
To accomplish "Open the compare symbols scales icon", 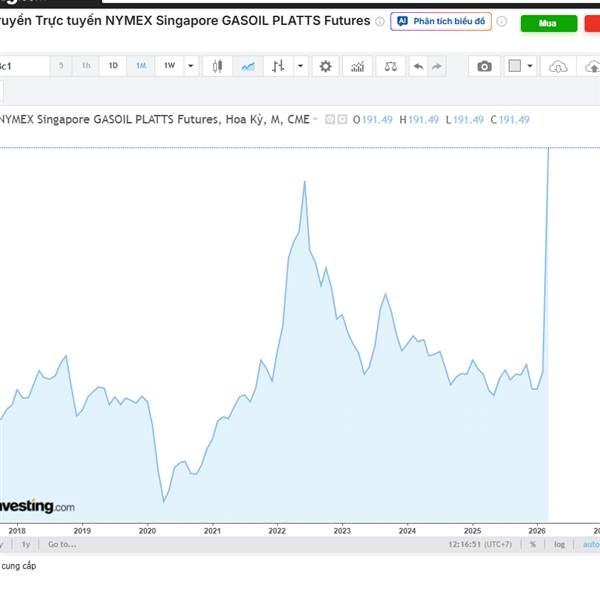I will [390, 66].
